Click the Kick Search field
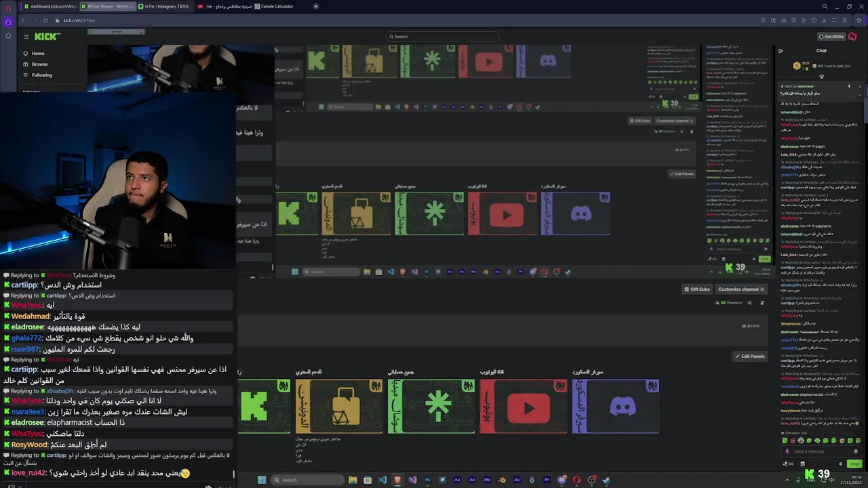Image resolution: width=868 pixels, height=488 pixels. pyautogui.click(x=442, y=37)
